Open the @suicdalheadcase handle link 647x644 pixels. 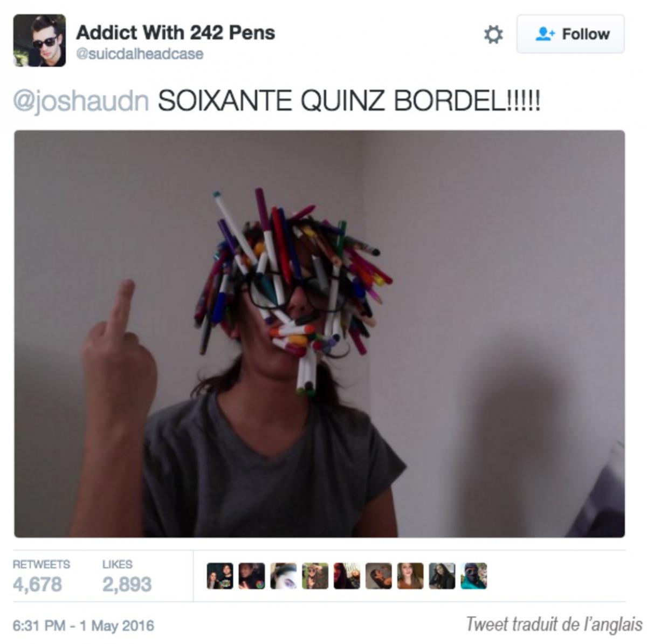pyautogui.click(x=140, y=54)
